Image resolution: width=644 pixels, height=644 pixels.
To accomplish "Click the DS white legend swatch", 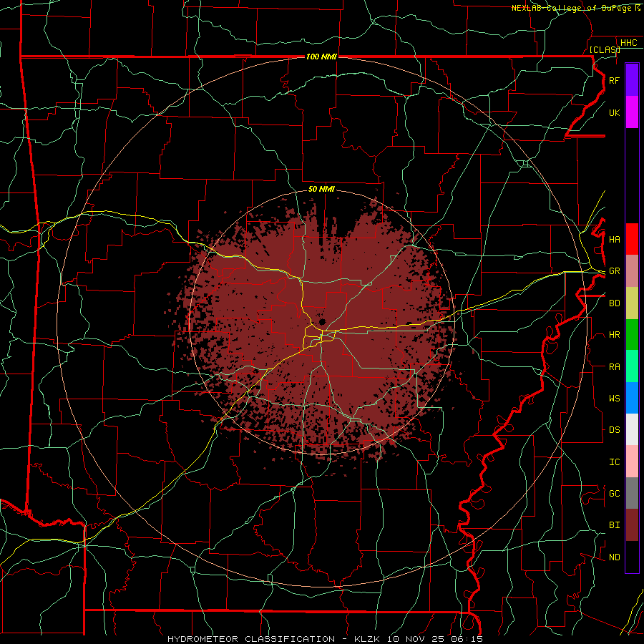I will click(x=632, y=429).
